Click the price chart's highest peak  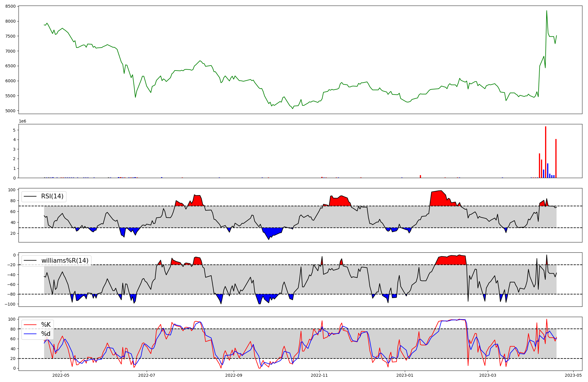click(x=547, y=11)
